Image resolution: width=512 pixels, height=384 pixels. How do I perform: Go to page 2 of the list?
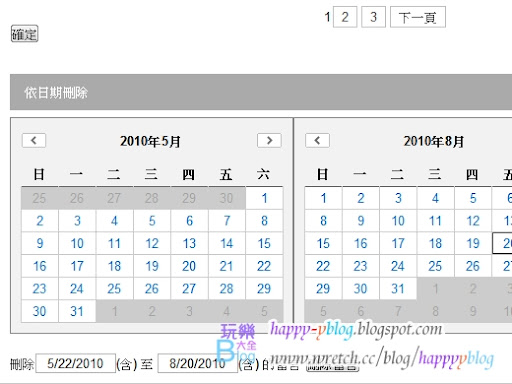point(345,17)
